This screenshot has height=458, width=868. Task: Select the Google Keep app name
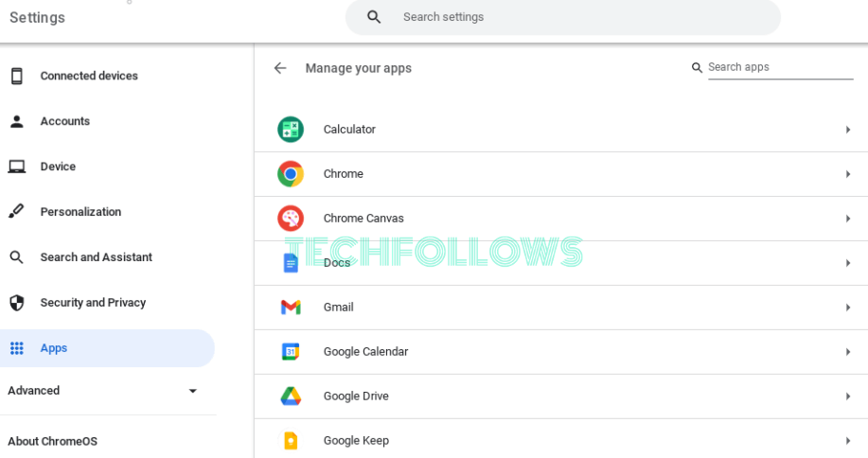point(356,441)
